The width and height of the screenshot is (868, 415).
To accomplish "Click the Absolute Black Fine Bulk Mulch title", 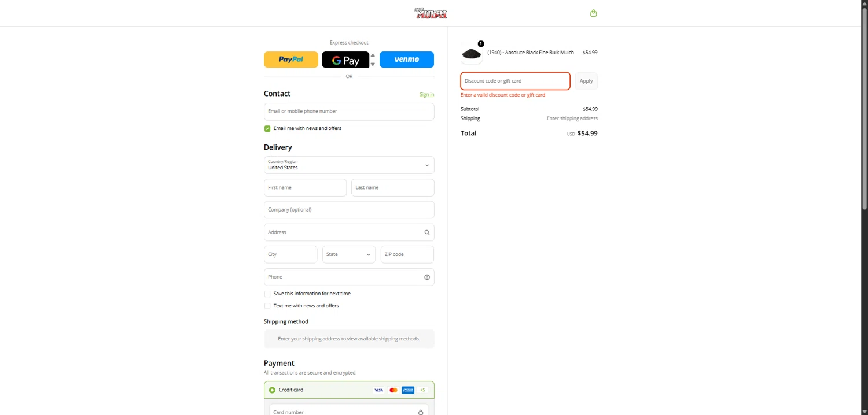I will [x=531, y=53].
